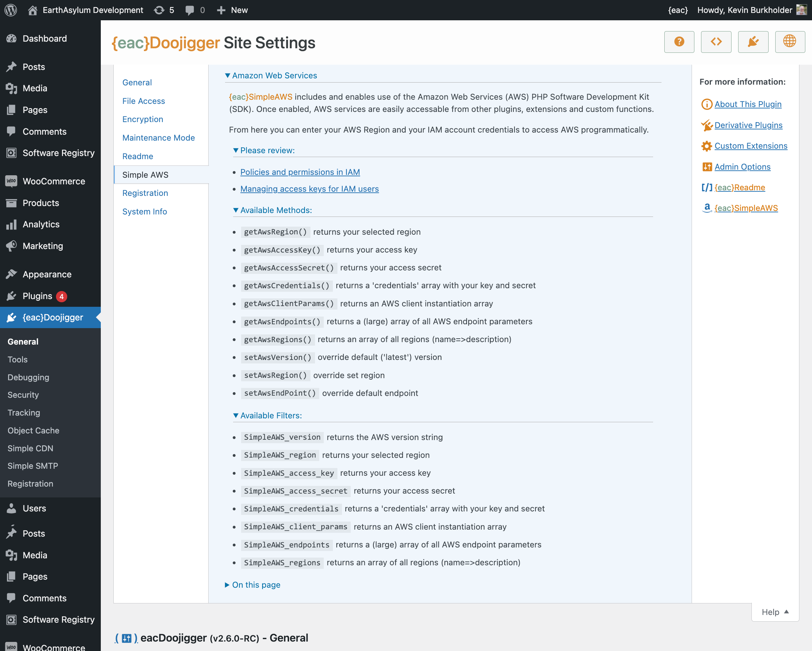Open the Derivative Plugins link
The width and height of the screenshot is (812, 651).
748,125
